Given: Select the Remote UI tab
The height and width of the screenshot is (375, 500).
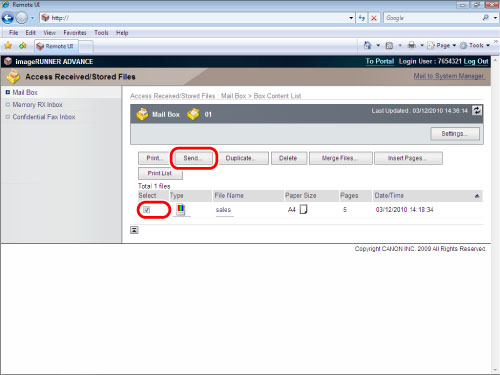Looking at the screenshot, I should pos(56,46).
